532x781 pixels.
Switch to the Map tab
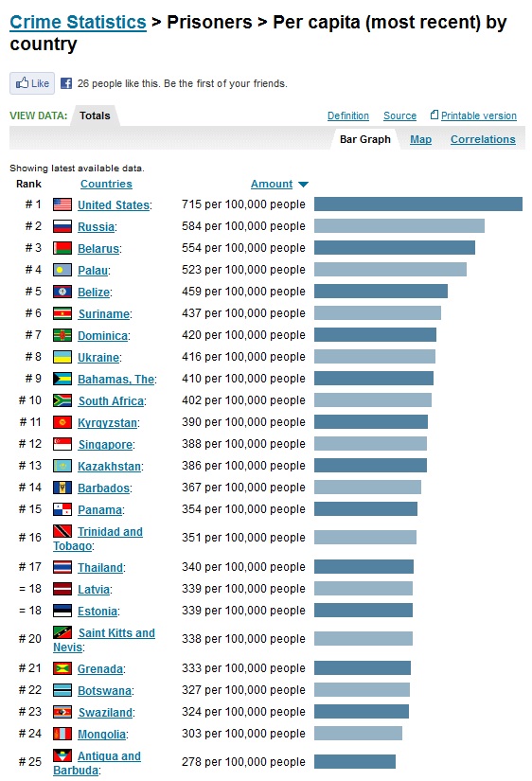pyautogui.click(x=420, y=139)
